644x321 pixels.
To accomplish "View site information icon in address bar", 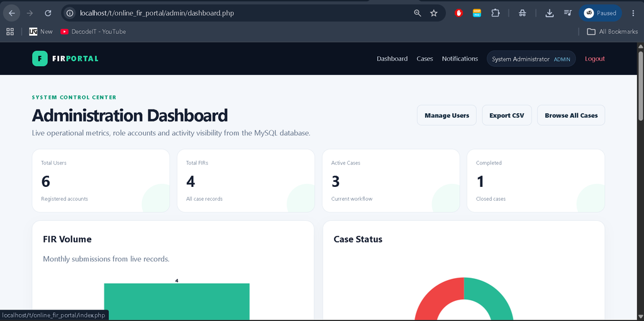I will (70, 13).
